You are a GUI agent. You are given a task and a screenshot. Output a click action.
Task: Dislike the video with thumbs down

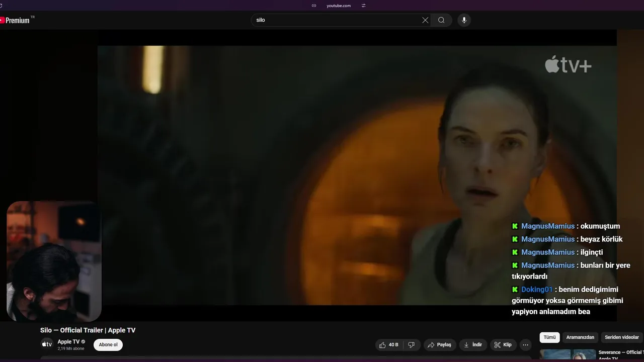(411, 345)
